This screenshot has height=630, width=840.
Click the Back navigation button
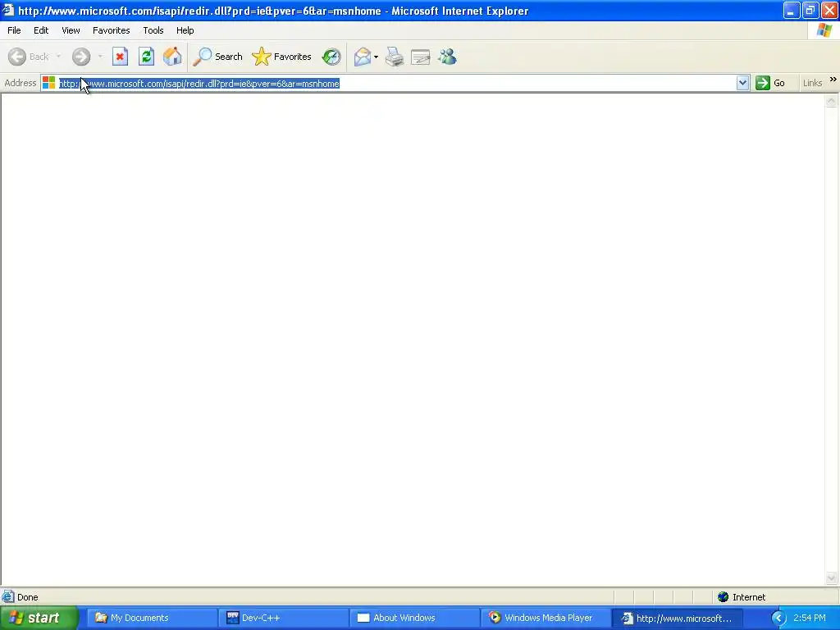28,57
